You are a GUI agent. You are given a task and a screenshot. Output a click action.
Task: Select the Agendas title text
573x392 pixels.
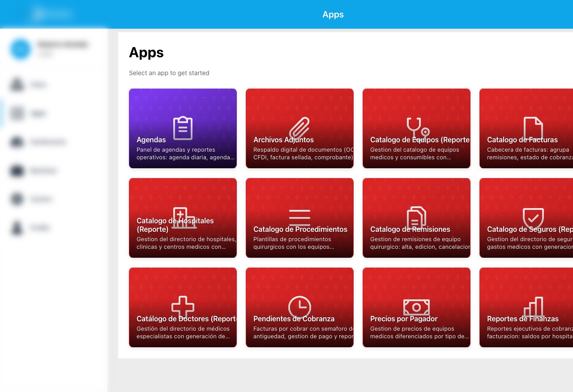click(x=151, y=140)
